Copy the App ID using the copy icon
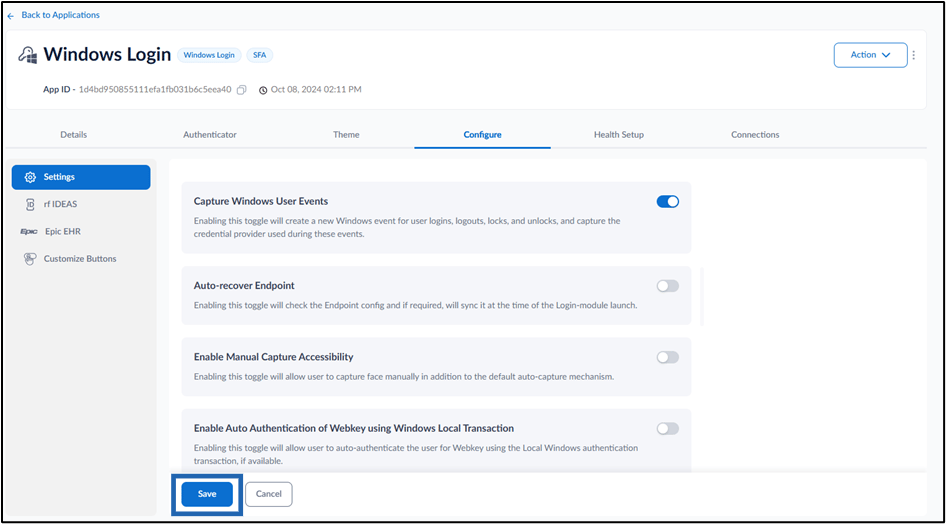 [241, 90]
